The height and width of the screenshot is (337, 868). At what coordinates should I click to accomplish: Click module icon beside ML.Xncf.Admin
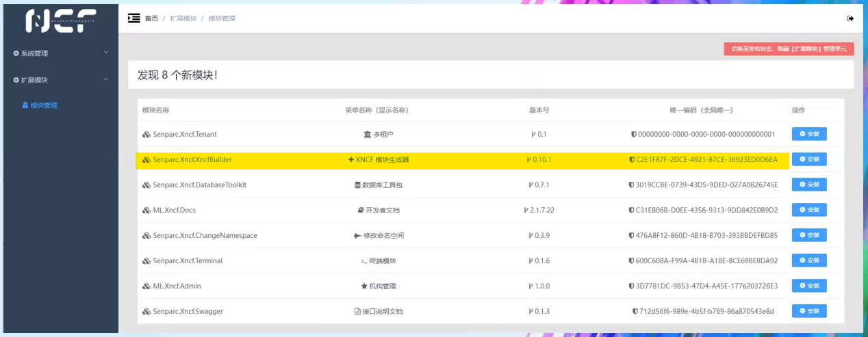pos(146,286)
